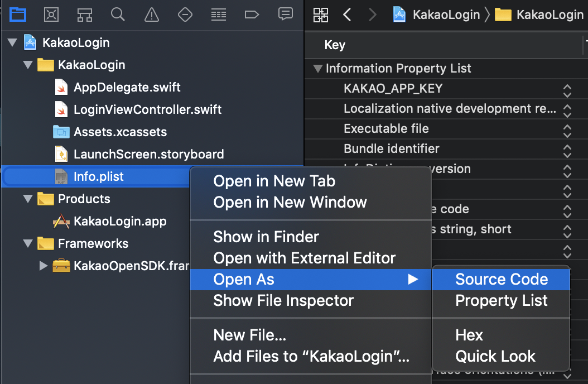Viewport: 588px width, 384px height.
Task: Go back with the left chevron
Action: (x=347, y=15)
